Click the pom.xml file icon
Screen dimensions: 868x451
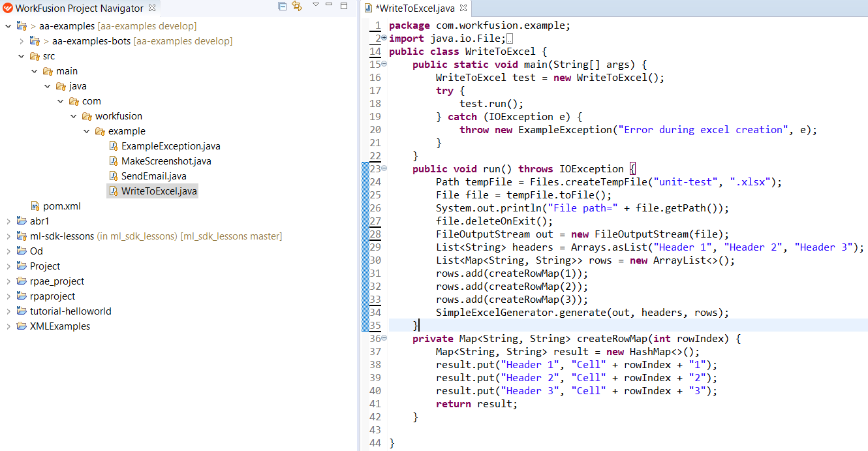coord(35,206)
